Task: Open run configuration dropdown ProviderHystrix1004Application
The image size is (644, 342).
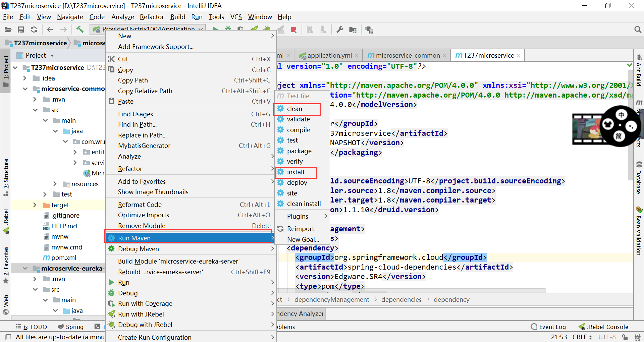Action: (148, 29)
